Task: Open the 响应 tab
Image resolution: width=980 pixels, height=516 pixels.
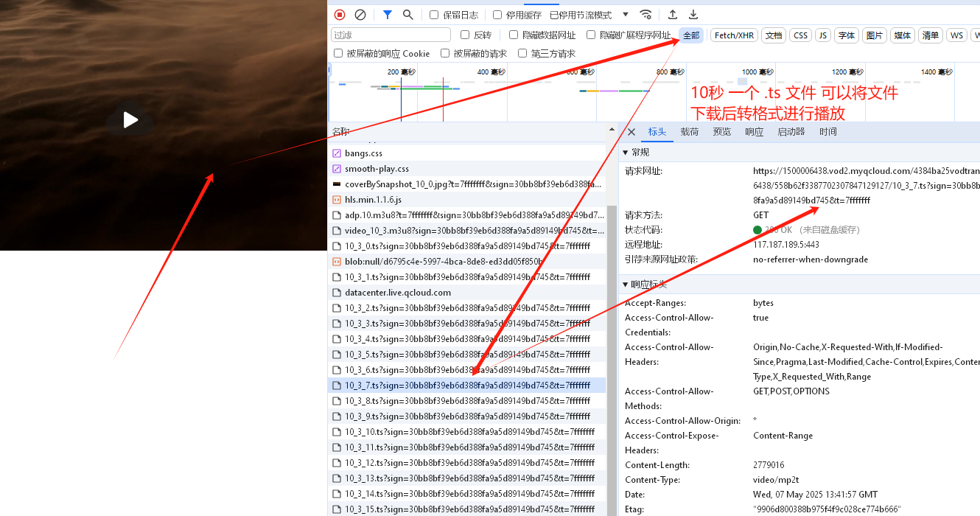Action: pos(755,132)
